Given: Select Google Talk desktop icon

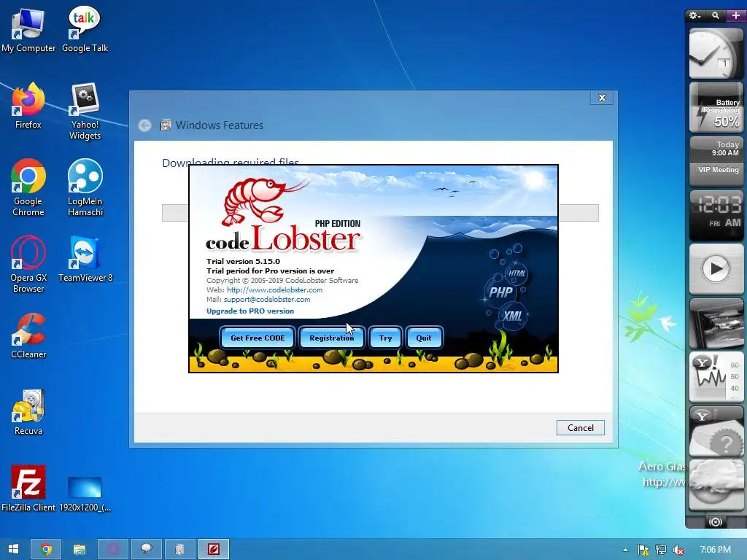Looking at the screenshot, I should click(85, 29).
